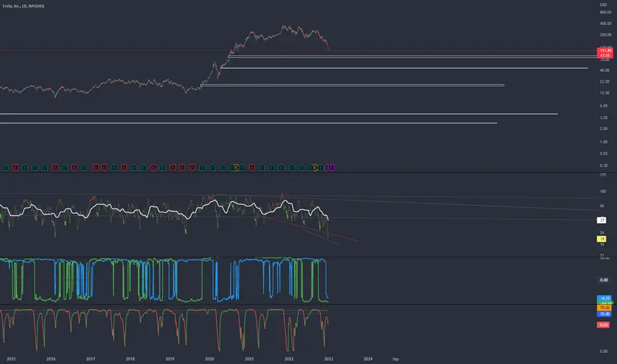Open the orange split marker near mid-2020
The height and width of the screenshot is (364, 617).
(236, 168)
